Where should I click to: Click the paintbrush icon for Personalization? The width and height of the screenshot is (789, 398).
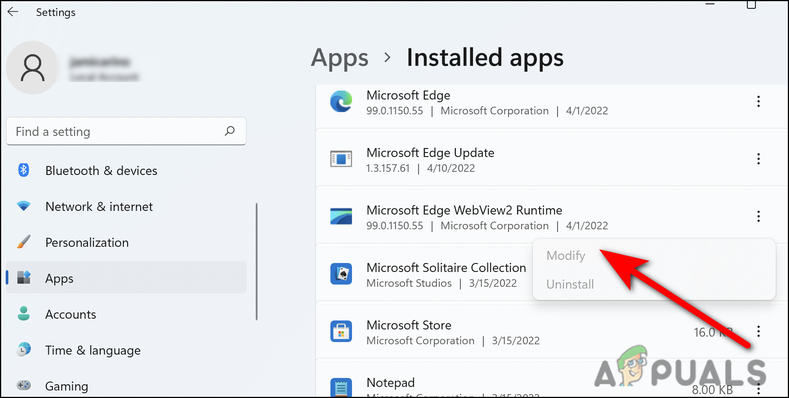(24, 243)
